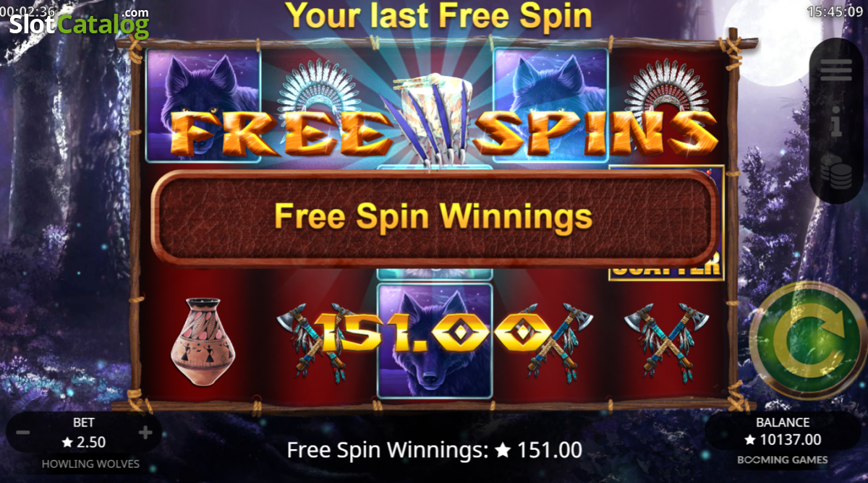The image size is (868, 483).
Task: Click the Balance display
Action: pos(783,432)
